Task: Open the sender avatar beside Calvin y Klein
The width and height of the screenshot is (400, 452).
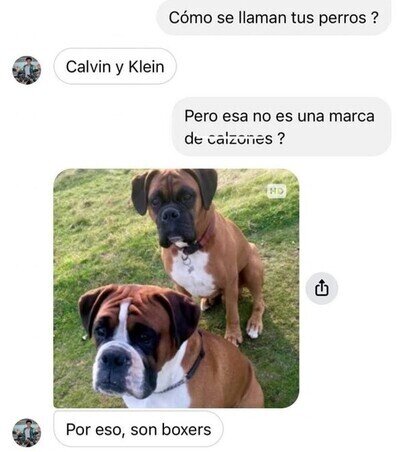Action: pos(27,70)
